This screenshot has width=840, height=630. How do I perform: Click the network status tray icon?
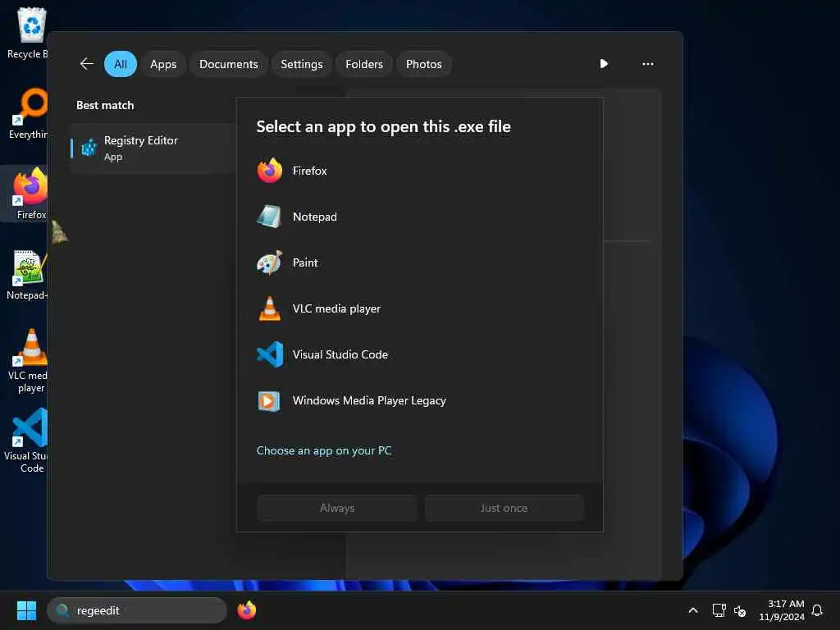click(719, 610)
